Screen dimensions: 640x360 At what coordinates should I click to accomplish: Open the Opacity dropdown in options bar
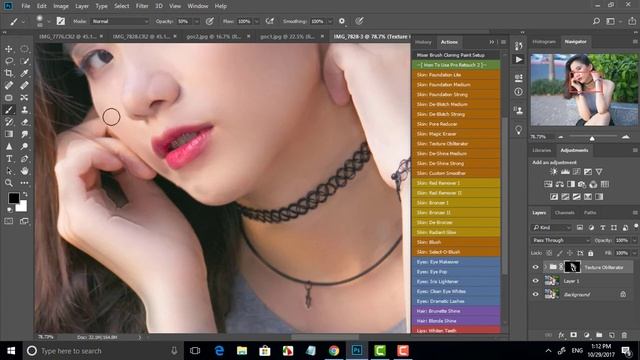[x=196, y=21]
